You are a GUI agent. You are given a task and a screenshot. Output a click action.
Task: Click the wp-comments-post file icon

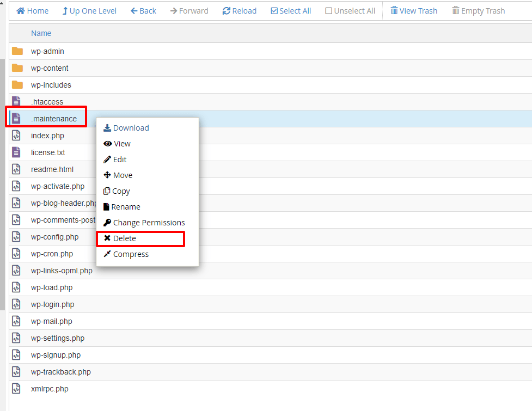pos(16,220)
